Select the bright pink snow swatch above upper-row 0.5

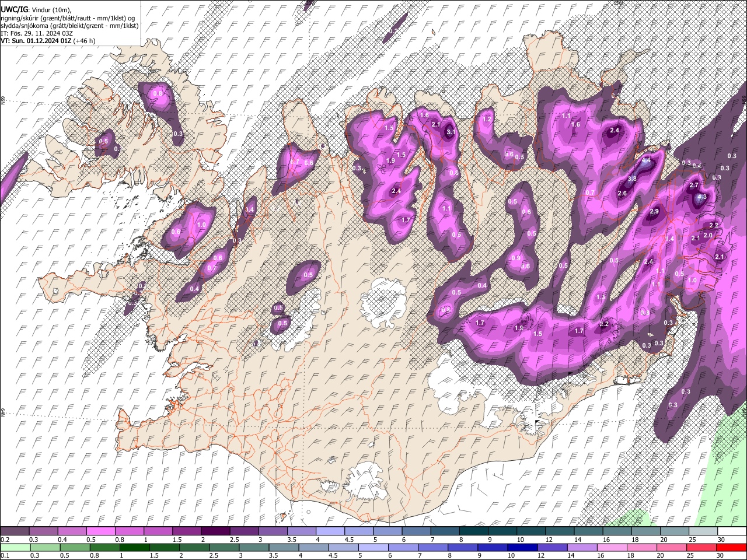pyautogui.click(x=100, y=531)
